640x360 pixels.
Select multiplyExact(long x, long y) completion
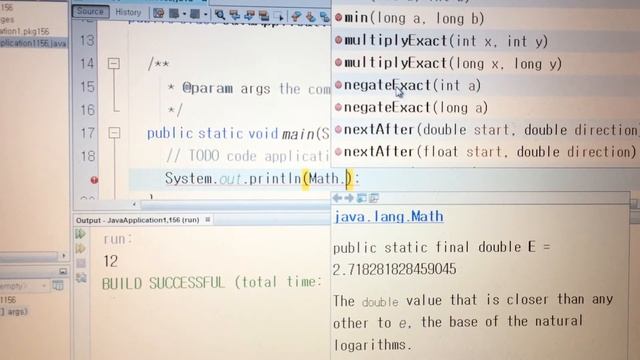485,63
